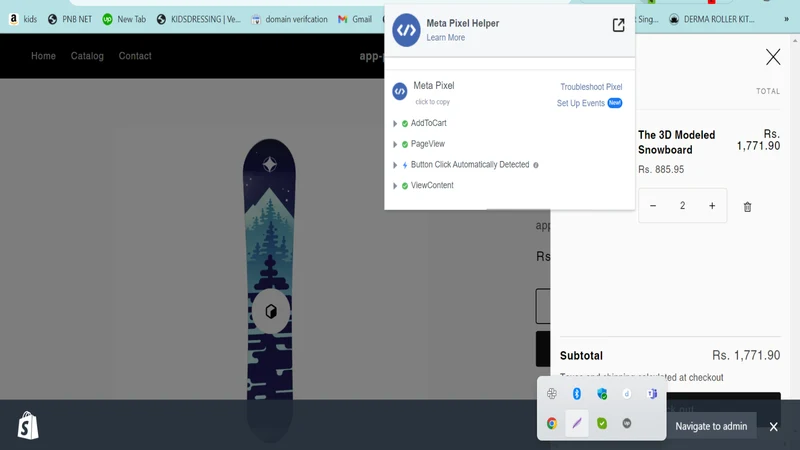Click the ViewContent green check icon
The width and height of the screenshot is (800, 450).
pos(405,186)
